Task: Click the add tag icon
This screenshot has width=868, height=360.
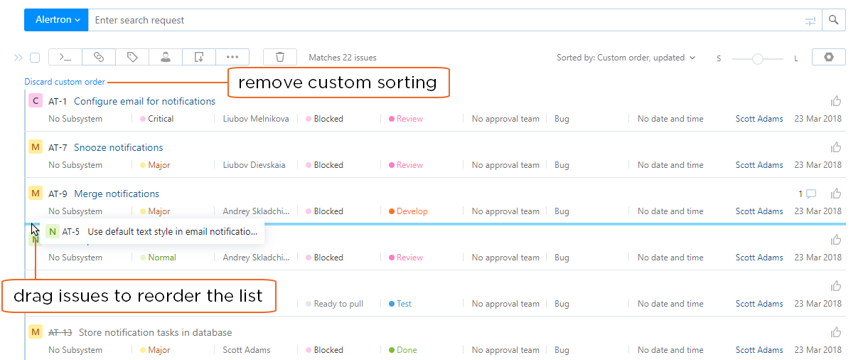Action: [x=132, y=58]
